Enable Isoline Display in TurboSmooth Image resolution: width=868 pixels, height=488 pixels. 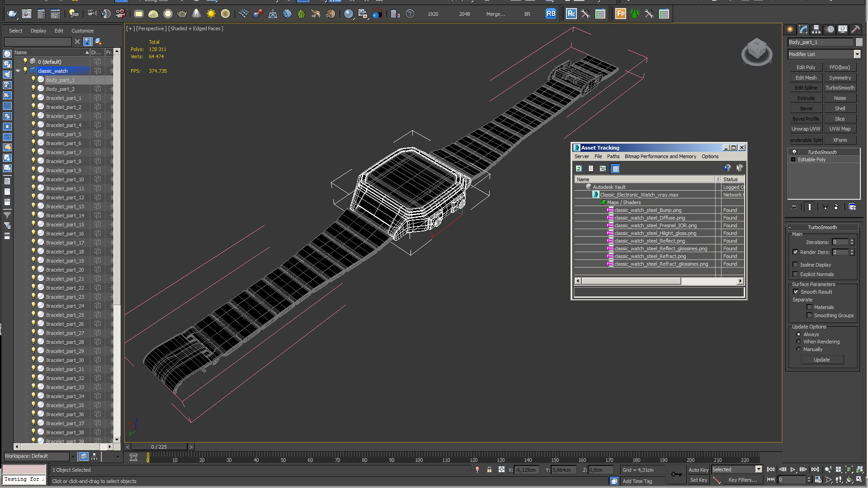pyautogui.click(x=796, y=264)
